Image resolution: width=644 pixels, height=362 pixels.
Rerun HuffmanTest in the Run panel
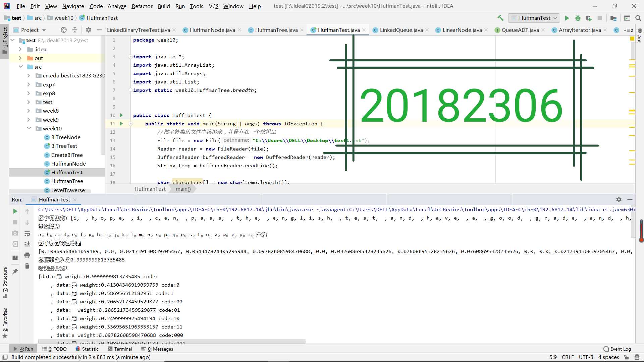pos(15,211)
